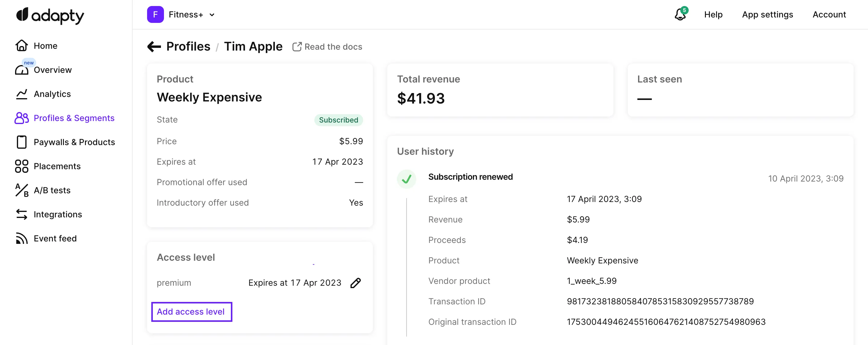Viewport: 868px width, 345px height.
Task: Open the A/B tests section
Action: 52,191
